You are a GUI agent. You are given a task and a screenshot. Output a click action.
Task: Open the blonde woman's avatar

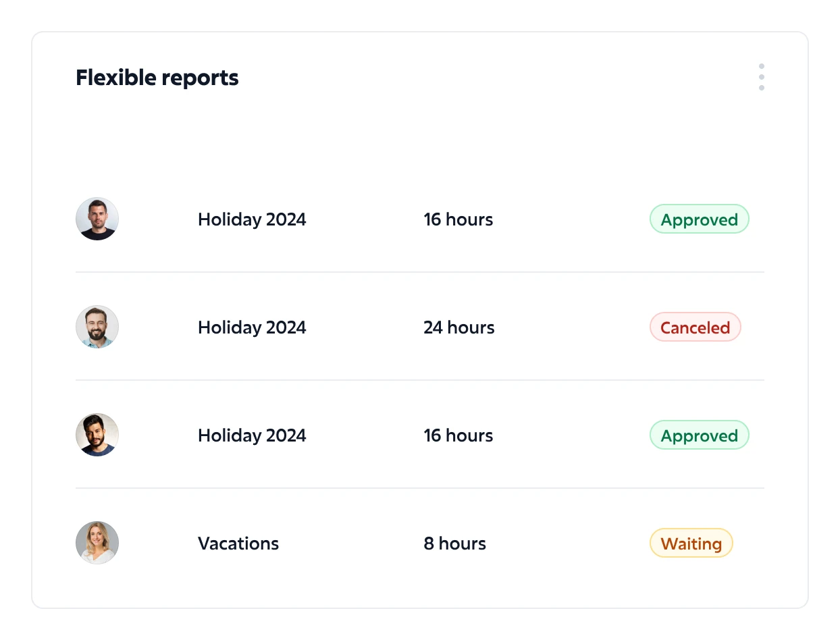click(x=97, y=543)
